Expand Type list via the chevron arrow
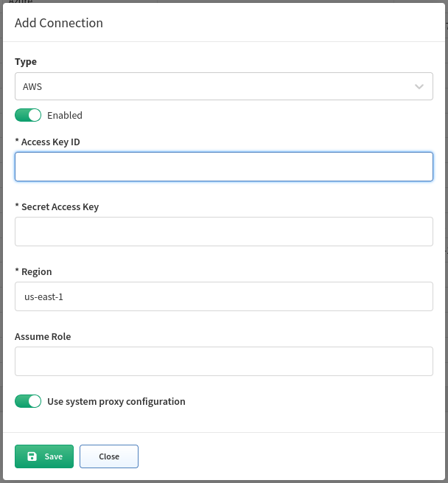 (x=419, y=86)
